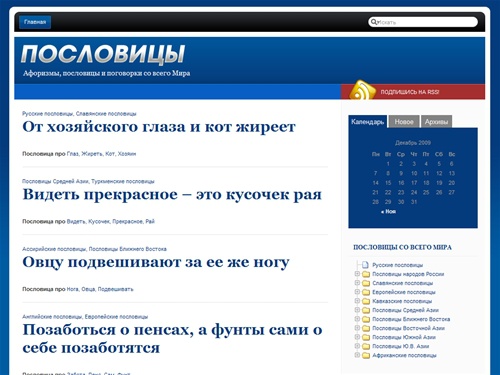The width and height of the screenshot is (500, 375).
Task: Click the ПОДПИШИСЬ НА RSS! link
Action: [410, 92]
